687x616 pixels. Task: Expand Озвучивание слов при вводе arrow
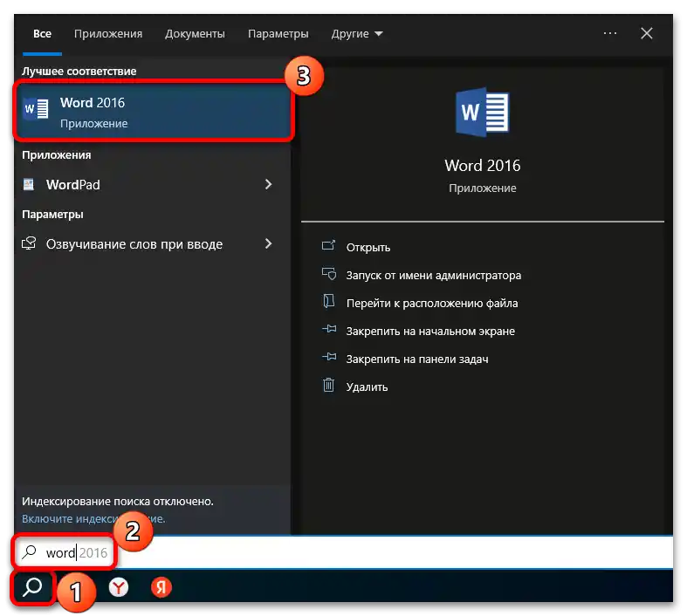click(x=268, y=244)
